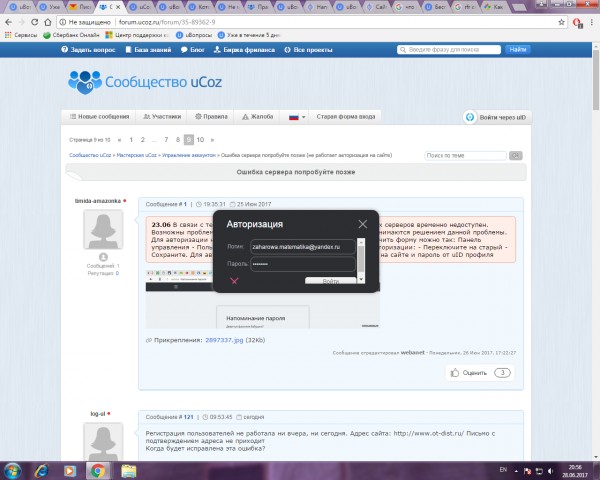Open Сбербанк Онлайн bookmark
600x480 pixels.
click(71, 35)
